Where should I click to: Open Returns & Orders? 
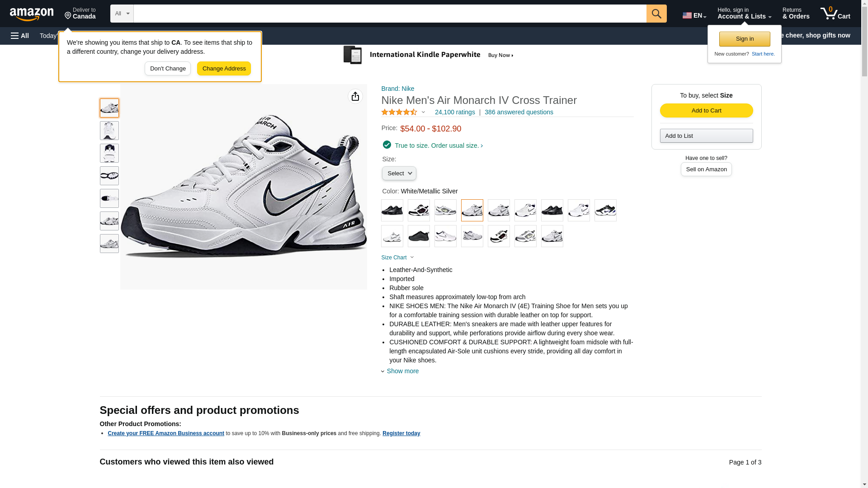tap(796, 14)
